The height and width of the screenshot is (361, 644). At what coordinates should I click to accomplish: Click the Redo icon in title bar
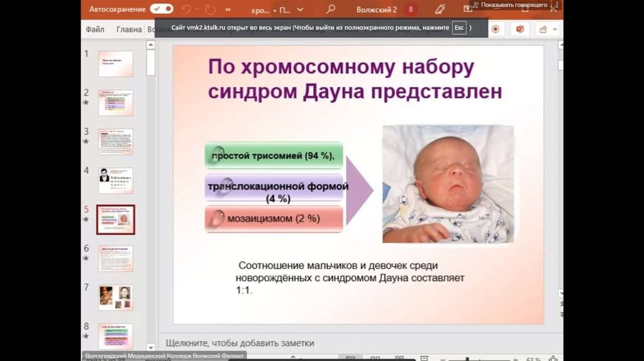(x=210, y=9)
